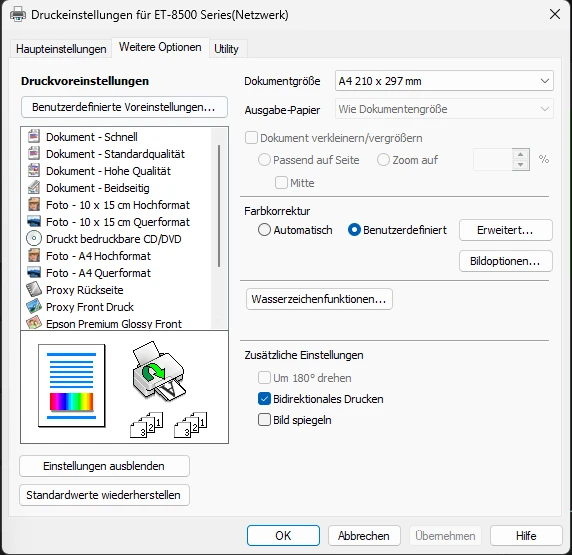Viewport: 572px width, 555px height.
Task: Open the Dokumentgröße dropdown
Action: [444, 81]
